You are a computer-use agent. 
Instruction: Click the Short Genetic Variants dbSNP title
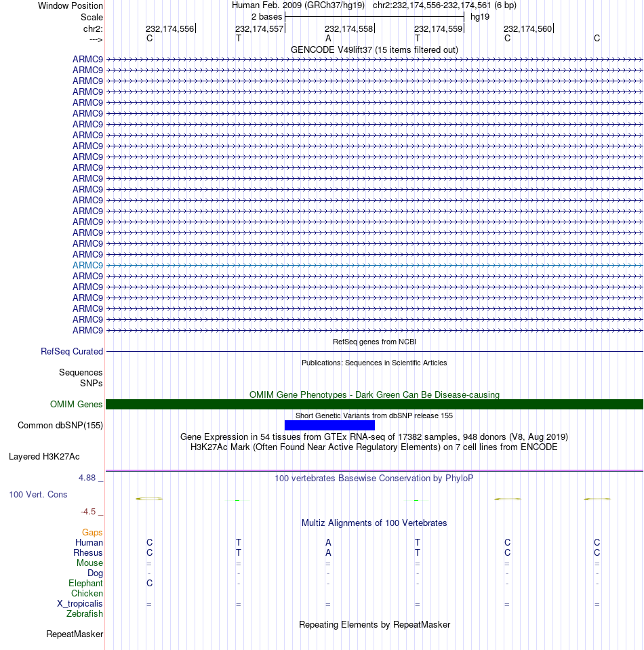[x=374, y=415]
